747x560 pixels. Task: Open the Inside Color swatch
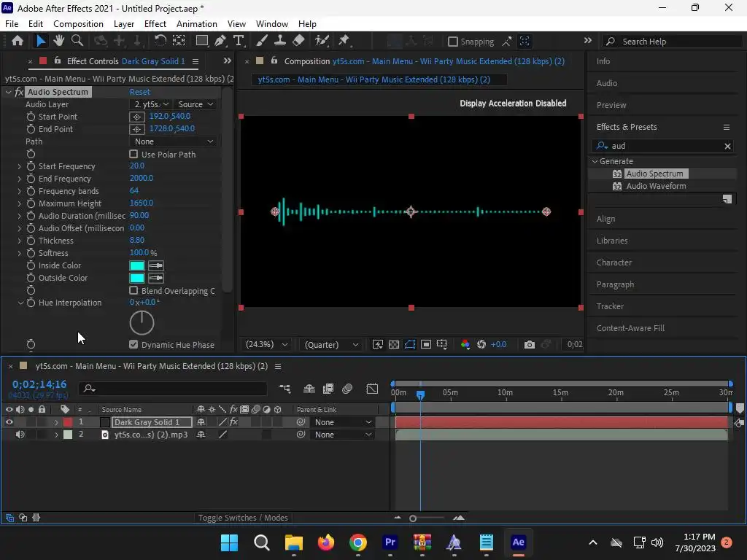coord(137,265)
